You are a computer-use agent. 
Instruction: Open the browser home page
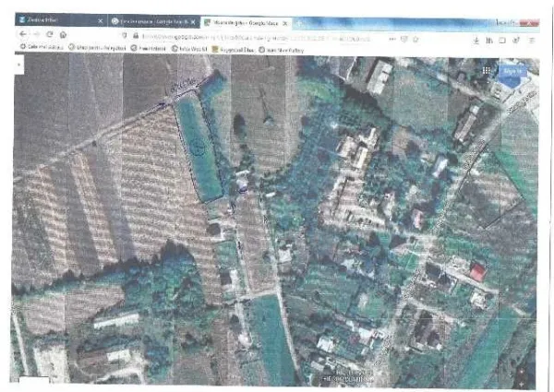63,34
